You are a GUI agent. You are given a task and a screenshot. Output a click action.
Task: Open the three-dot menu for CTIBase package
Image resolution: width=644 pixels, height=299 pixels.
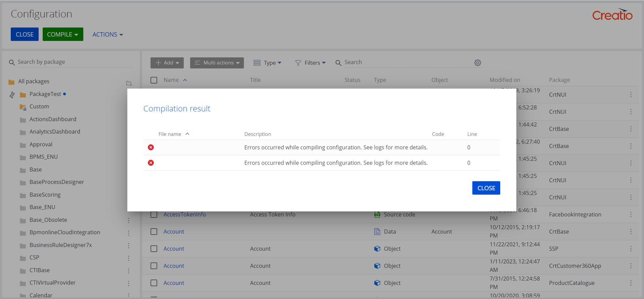coord(128,270)
